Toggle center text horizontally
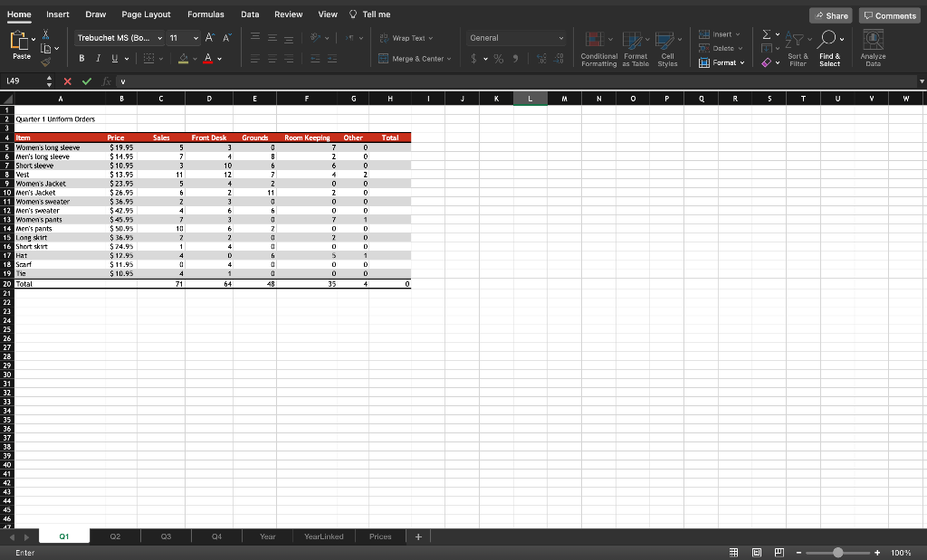The height and width of the screenshot is (560, 927). [x=272, y=59]
